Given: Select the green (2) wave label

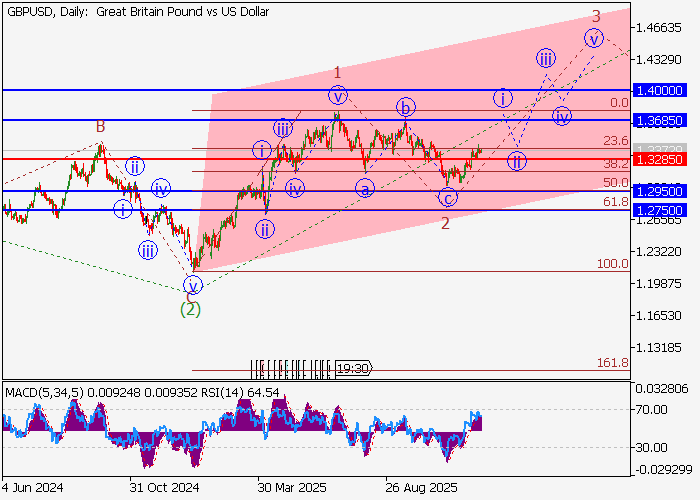Looking at the screenshot, I should (x=191, y=310).
